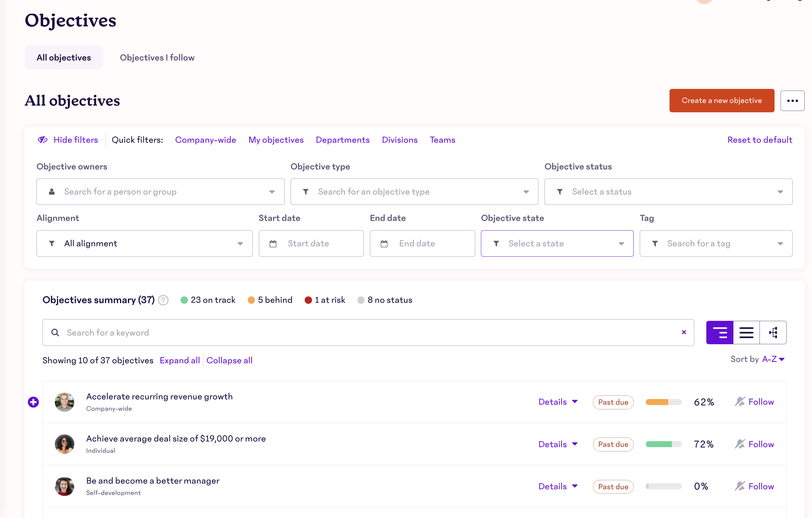Open the Objective state dropdown
This screenshot has height=518, width=812.
point(557,243)
